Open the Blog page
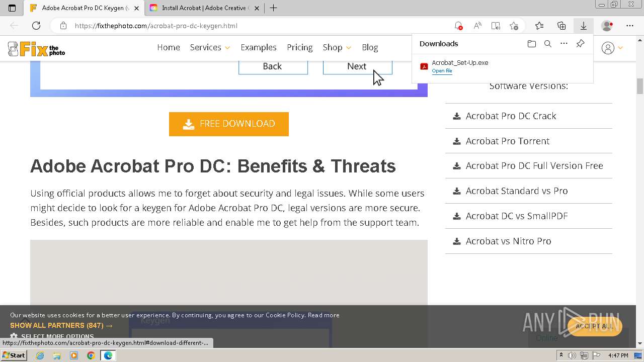 370,47
